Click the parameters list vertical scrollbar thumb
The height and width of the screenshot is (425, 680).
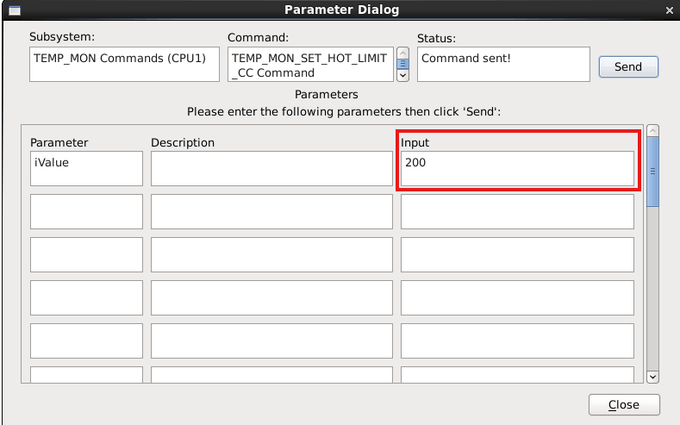click(x=653, y=172)
